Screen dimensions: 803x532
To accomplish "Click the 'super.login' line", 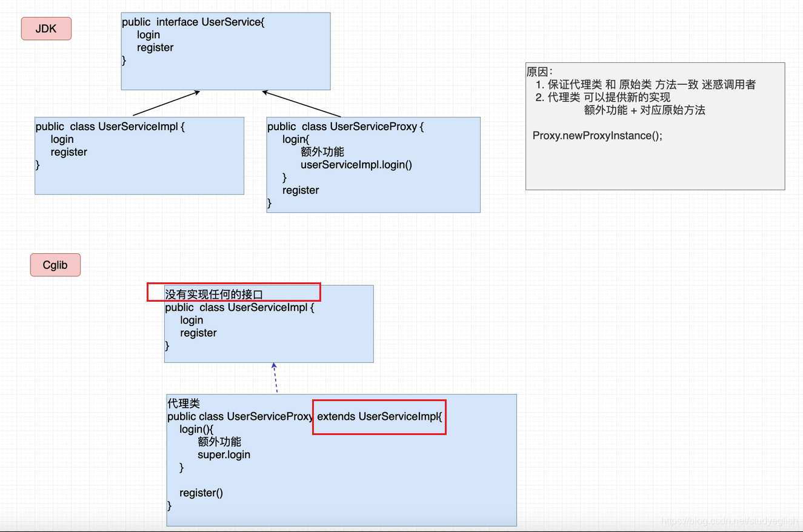I will click(x=224, y=454).
